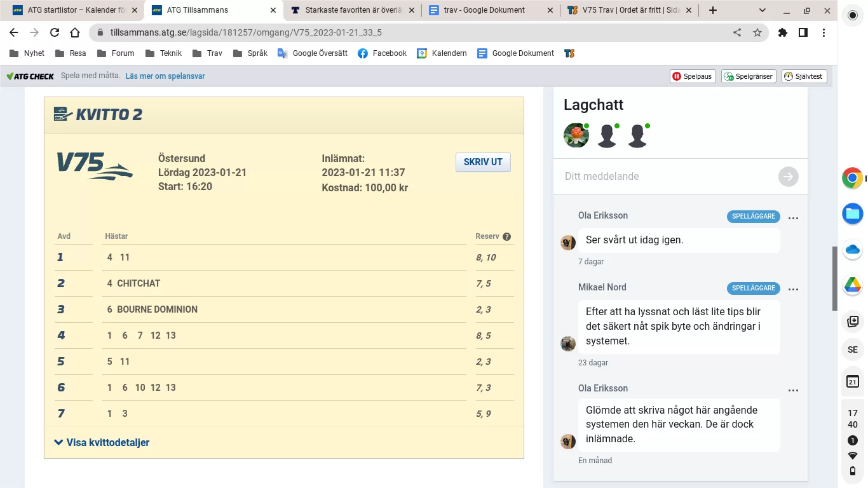Click the Reserv help question mark icon
Image resolution: width=868 pixels, height=488 pixels.
[x=506, y=236]
